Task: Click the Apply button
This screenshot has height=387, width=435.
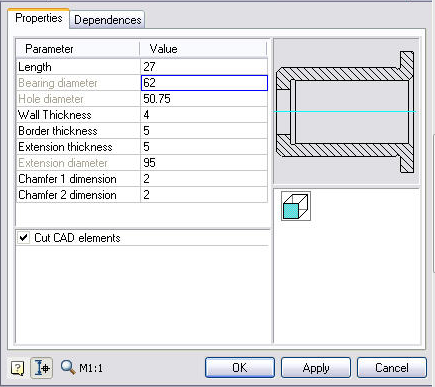Action: tap(316, 368)
